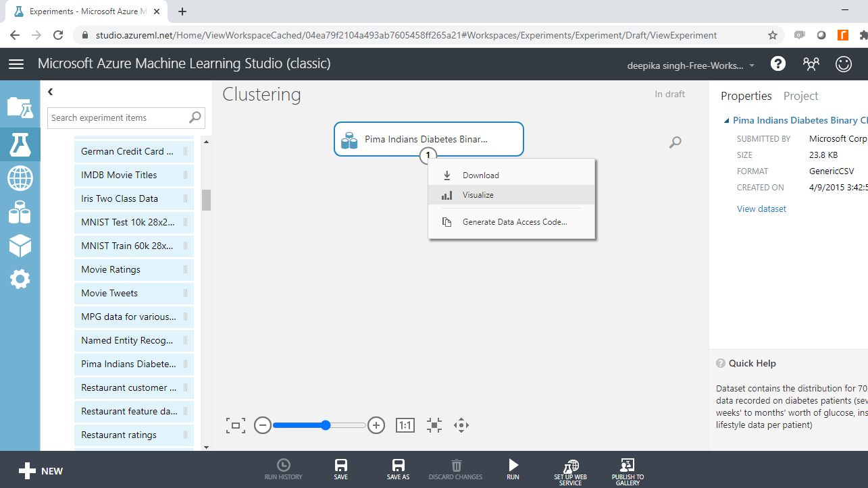The image size is (868, 488).
Task: Click the fit-to-screen canvas icon
Action: (235, 425)
